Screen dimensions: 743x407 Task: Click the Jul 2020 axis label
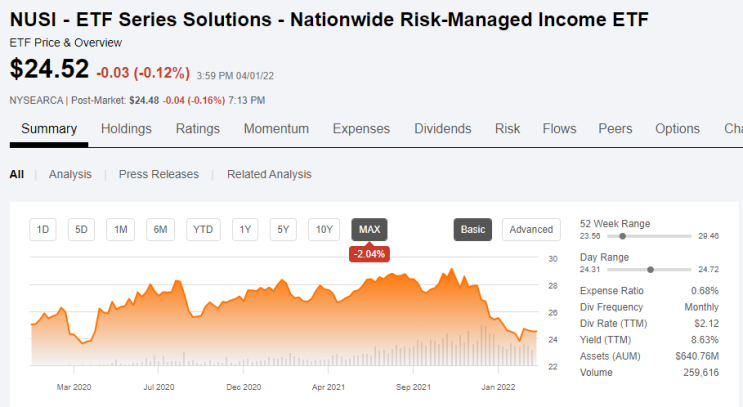[x=159, y=387]
